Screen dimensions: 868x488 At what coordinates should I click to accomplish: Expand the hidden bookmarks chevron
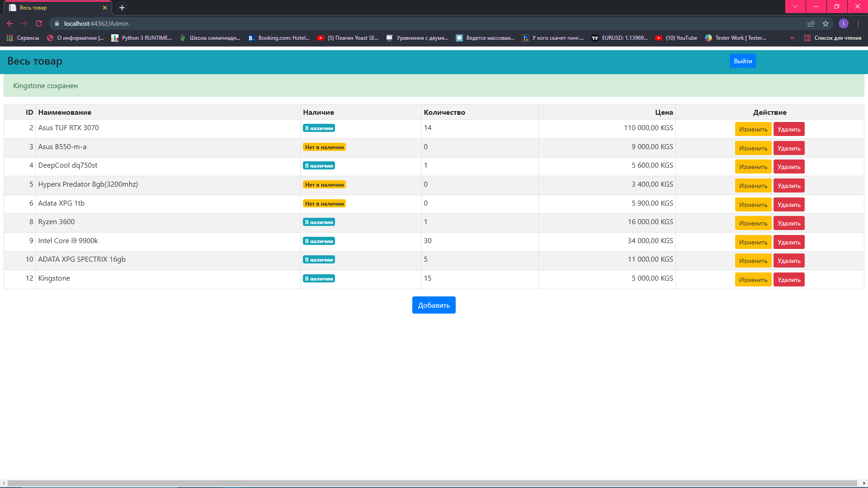[792, 38]
